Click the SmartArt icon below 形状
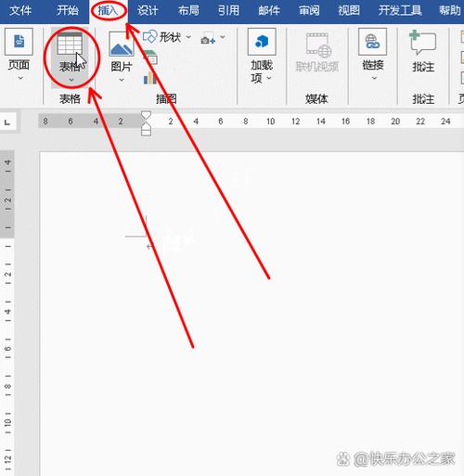464x476 pixels. [150, 58]
